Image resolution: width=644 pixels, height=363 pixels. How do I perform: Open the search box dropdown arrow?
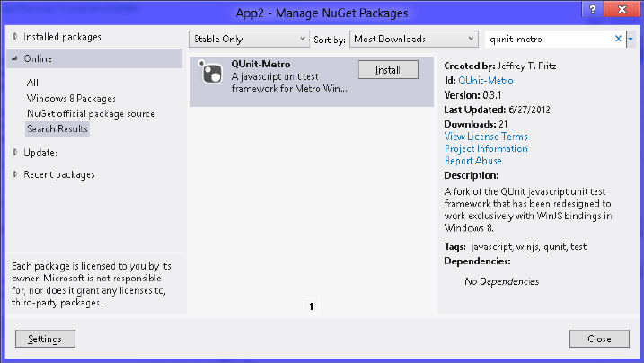pyautogui.click(x=631, y=39)
